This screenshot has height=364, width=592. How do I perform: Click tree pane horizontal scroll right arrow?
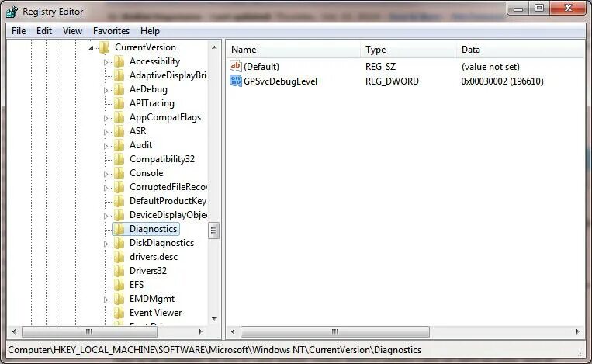[x=200, y=331]
